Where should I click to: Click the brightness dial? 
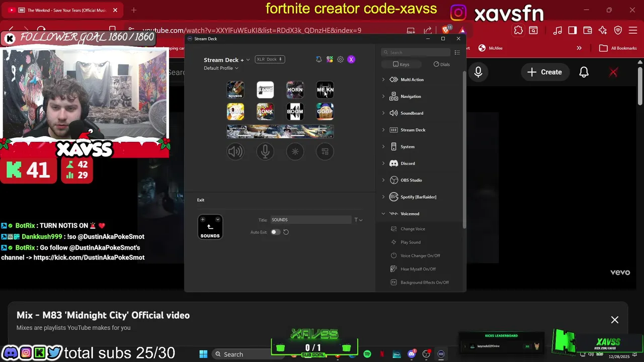[295, 151]
